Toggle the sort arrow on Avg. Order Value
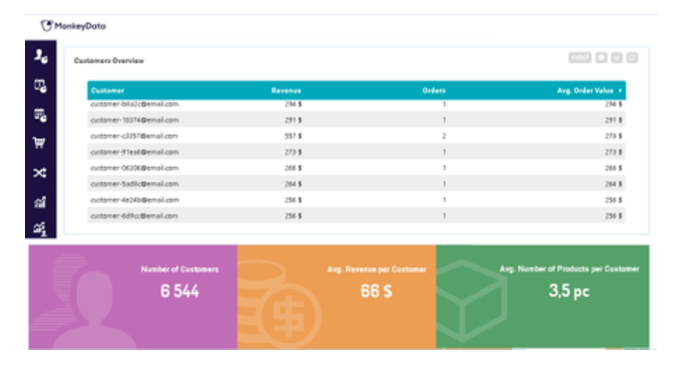Viewport: 680px width, 370px height. pyautogui.click(x=620, y=91)
